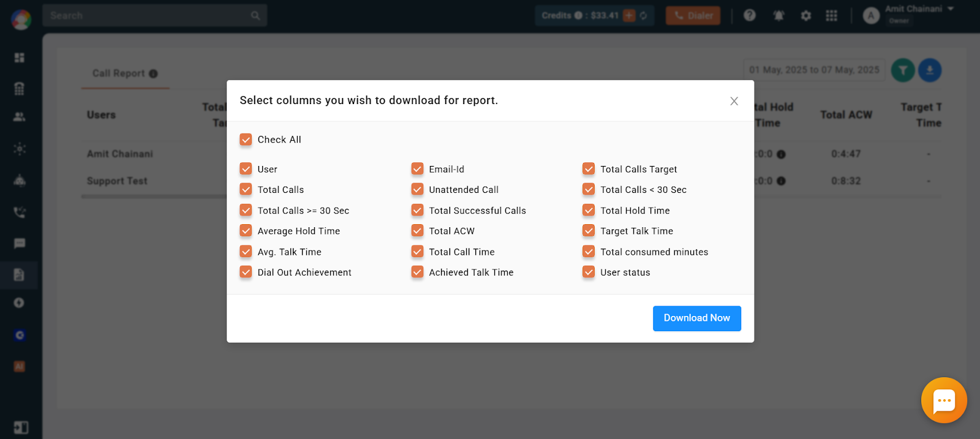Refresh the credits balance
This screenshot has height=439, width=980.
[x=643, y=16]
